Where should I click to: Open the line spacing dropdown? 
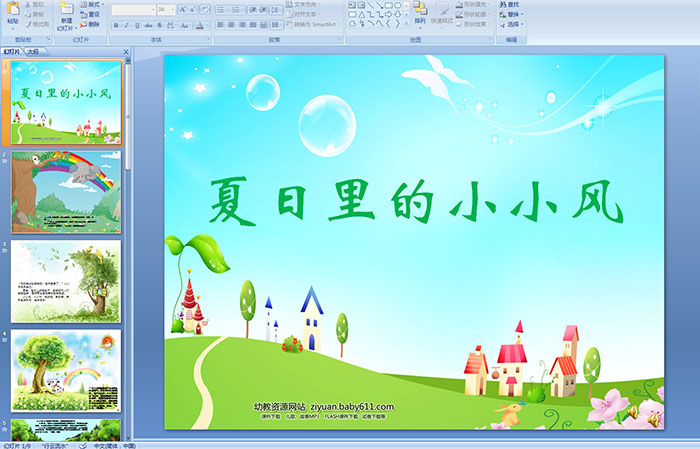[x=276, y=10]
